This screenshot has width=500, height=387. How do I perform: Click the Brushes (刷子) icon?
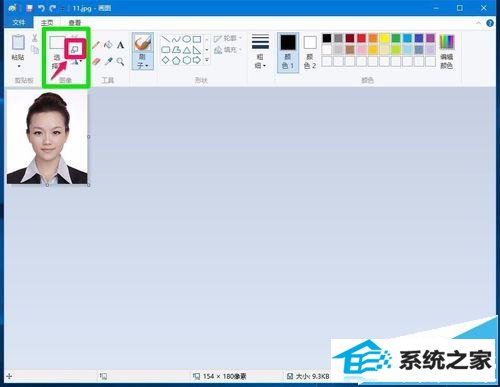143,43
